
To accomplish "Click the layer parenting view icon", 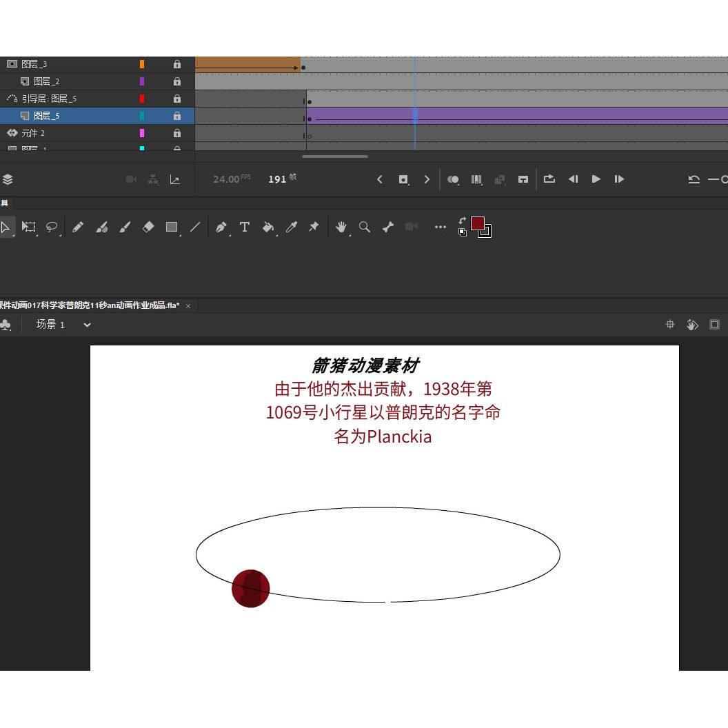I will 153,179.
